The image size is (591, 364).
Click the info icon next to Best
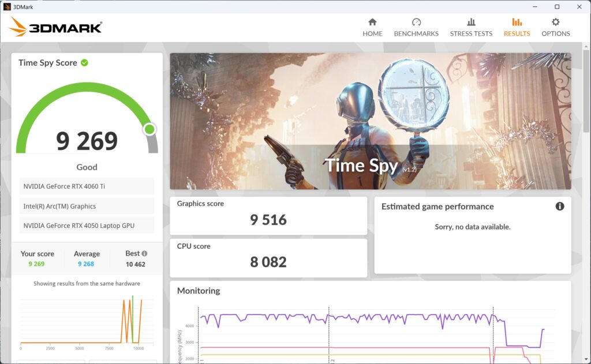coord(144,254)
